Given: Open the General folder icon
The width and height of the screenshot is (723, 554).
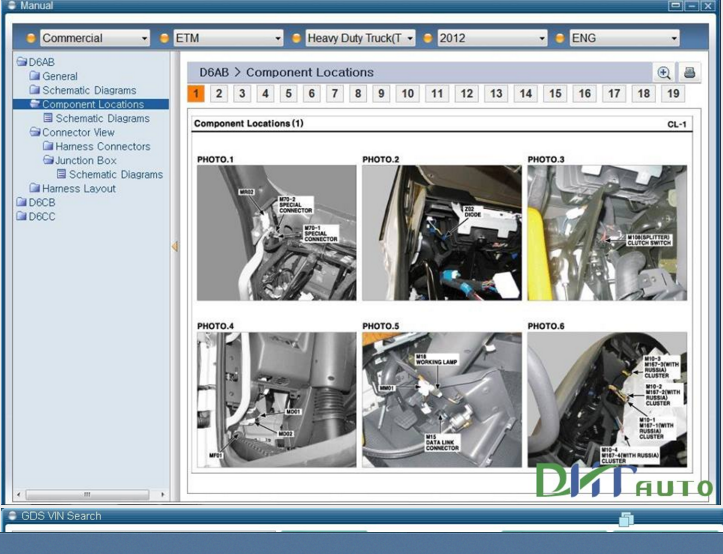Looking at the screenshot, I should (35, 76).
